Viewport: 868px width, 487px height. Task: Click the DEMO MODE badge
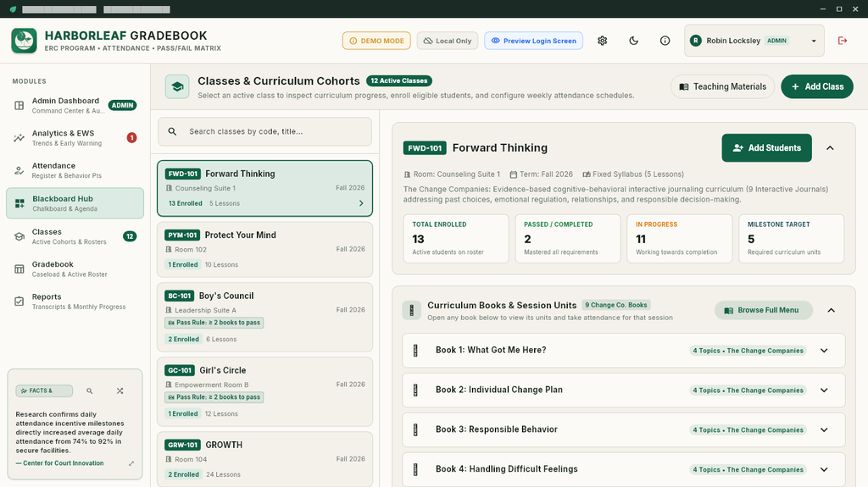pyautogui.click(x=376, y=41)
